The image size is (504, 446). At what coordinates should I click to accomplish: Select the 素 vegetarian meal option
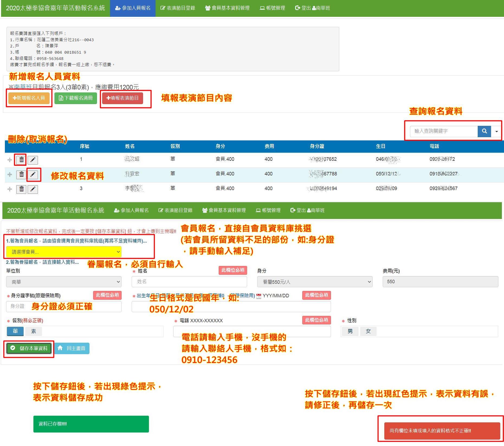[34, 331]
